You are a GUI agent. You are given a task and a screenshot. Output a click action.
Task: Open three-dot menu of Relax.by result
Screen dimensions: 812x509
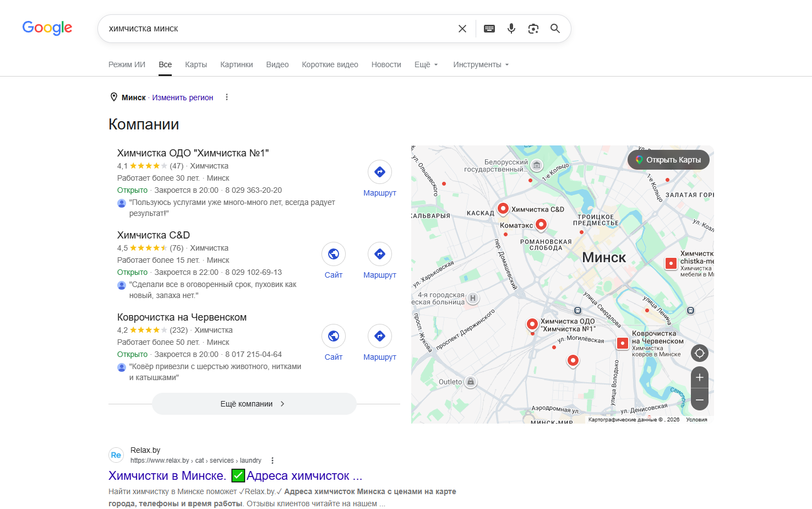click(x=272, y=461)
